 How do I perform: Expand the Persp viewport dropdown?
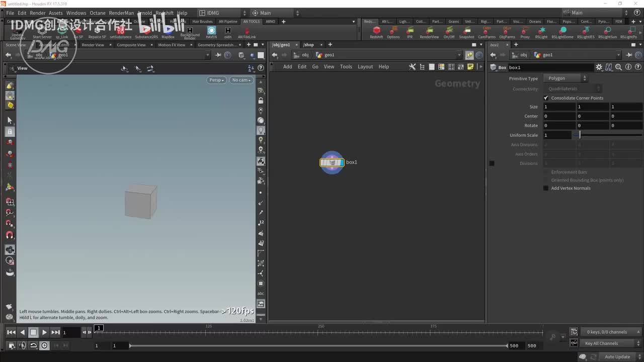pyautogui.click(x=216, y=80)
